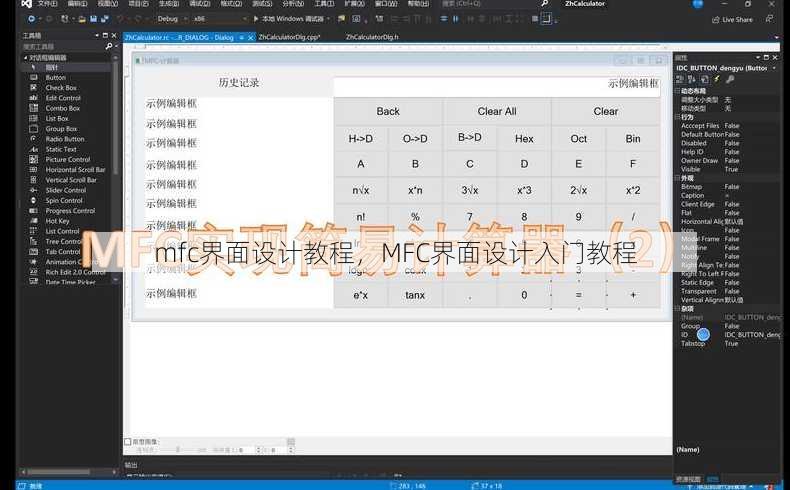
Task: Select the Hot Key toolbox icon
Action: pyautogui.click(x=34, y=221)
